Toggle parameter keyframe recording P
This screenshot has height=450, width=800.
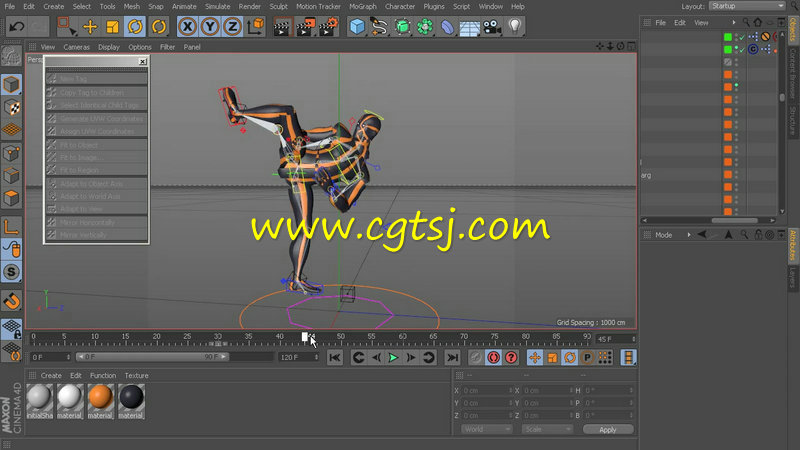(x=587, y=358)
